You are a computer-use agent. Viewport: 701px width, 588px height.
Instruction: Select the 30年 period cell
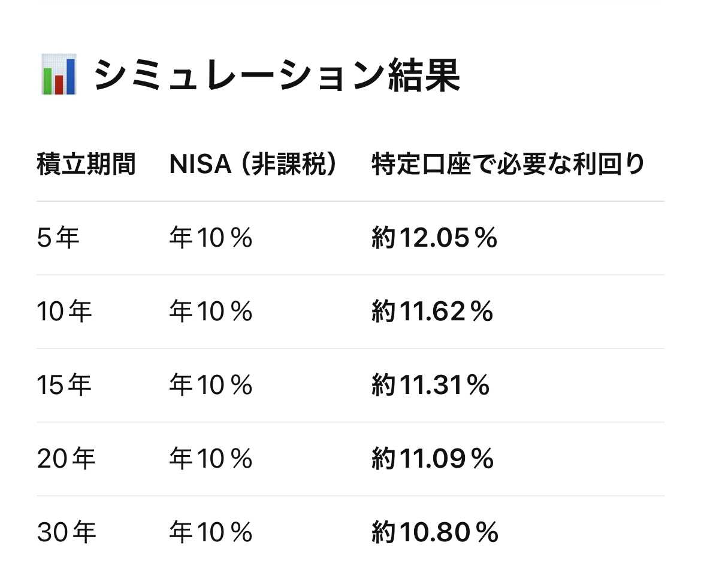click(x=66, y=533)
